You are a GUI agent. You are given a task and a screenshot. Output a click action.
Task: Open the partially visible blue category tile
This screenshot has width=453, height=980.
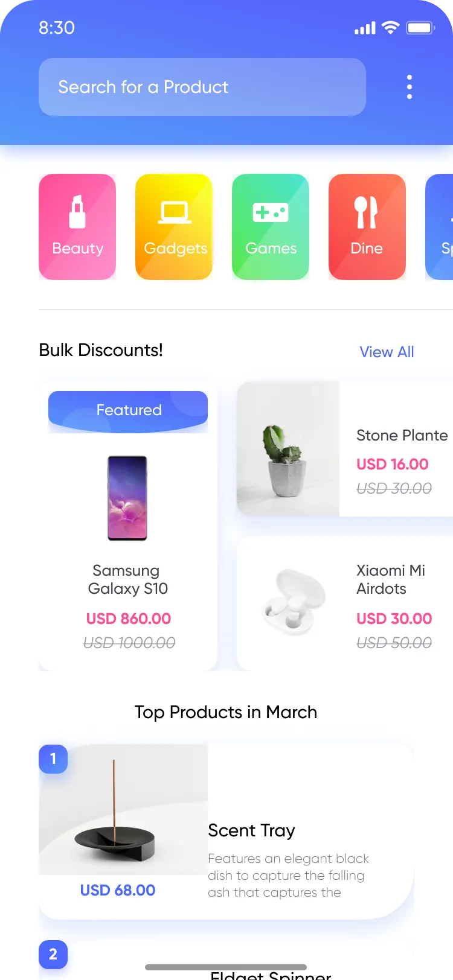(x=439, y=227)
